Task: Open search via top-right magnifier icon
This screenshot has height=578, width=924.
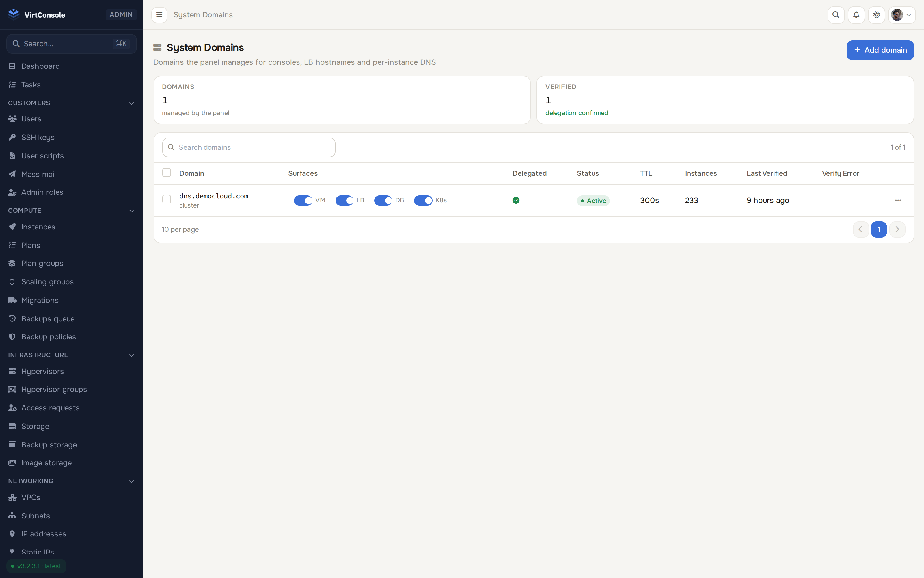Action: (836, 15)
